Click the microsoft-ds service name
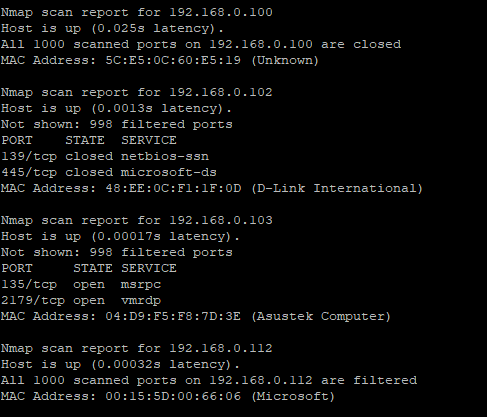Screen dimensions: 487x417 pyautogui.click(x=169, y=172)
